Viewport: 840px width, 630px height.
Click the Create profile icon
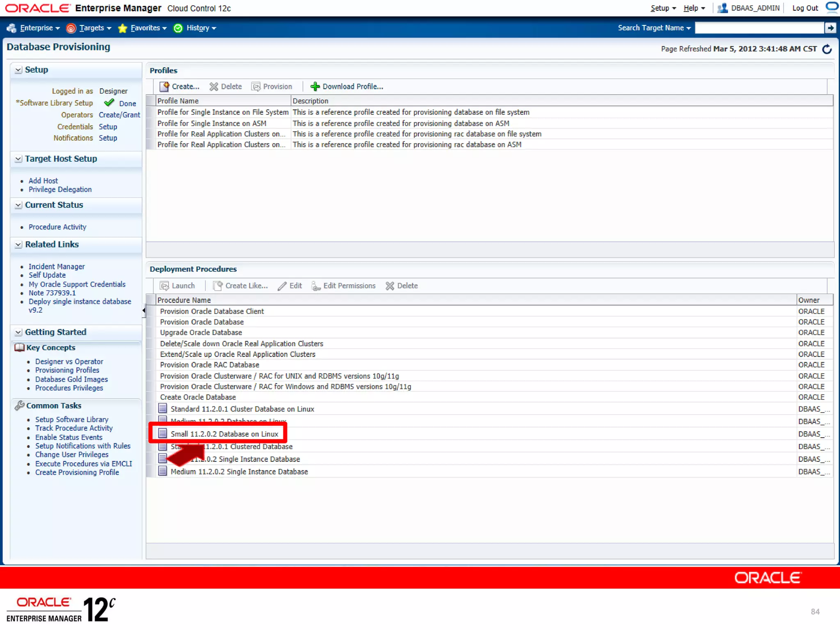click(164, 87)
